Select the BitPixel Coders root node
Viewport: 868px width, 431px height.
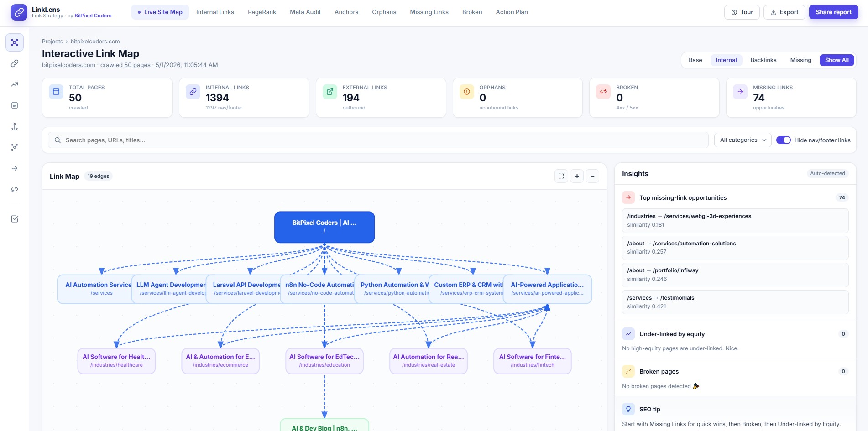coord(324,227)
